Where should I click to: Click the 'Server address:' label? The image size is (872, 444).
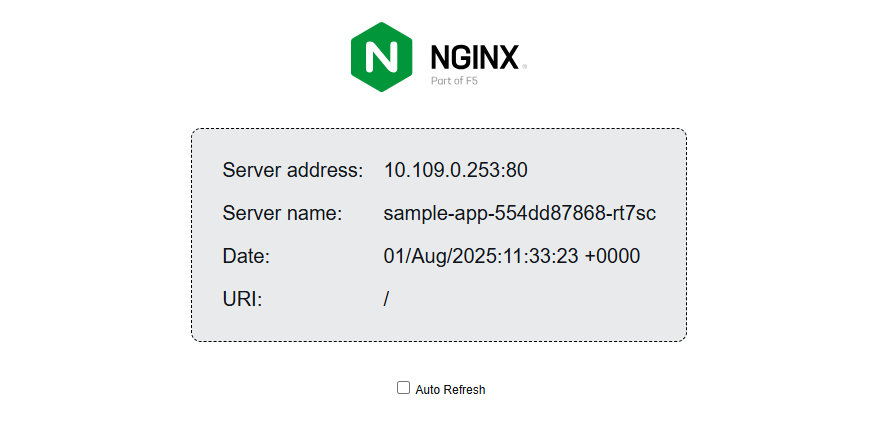[292, 170]
